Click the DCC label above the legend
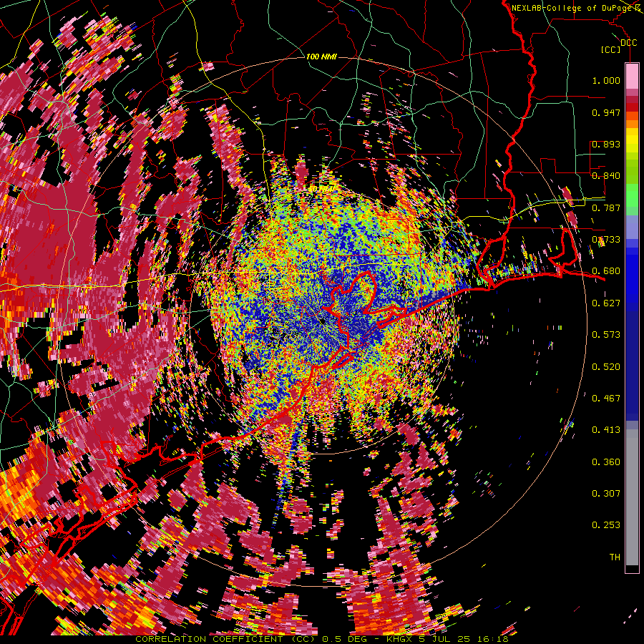Image resolution: width=644 pixels, height=644 pixels. tap(629, 43)
